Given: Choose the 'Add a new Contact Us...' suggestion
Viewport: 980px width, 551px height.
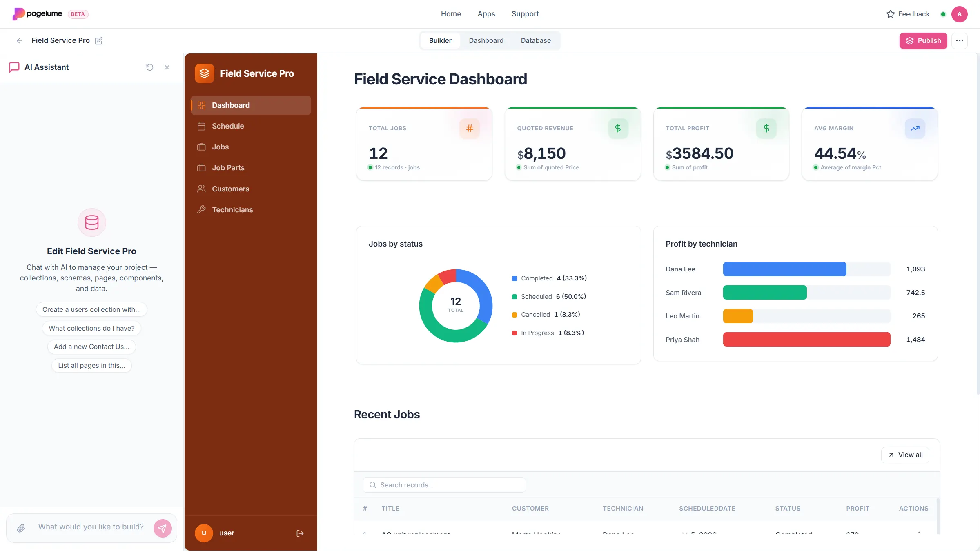Looking at the screenshot, I should 91,347.
